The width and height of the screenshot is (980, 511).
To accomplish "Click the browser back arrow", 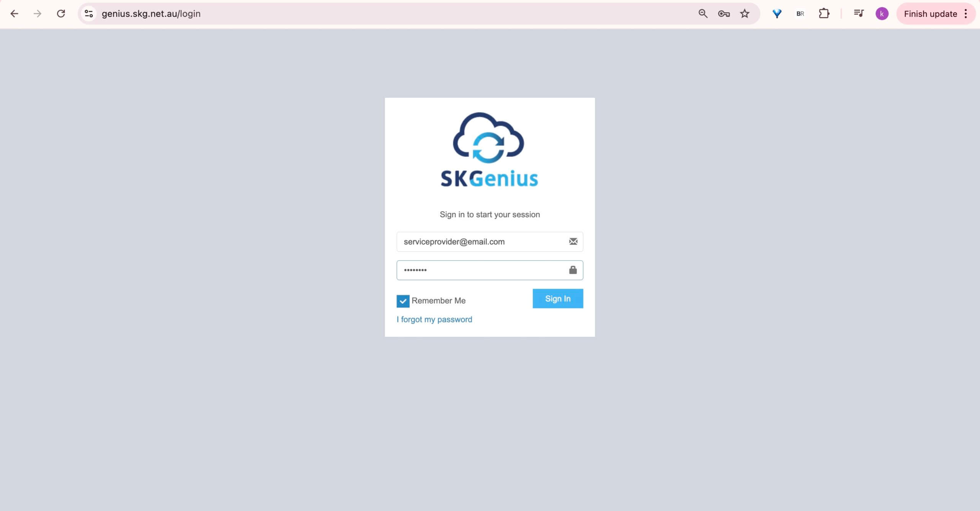I will coord(15,14).
